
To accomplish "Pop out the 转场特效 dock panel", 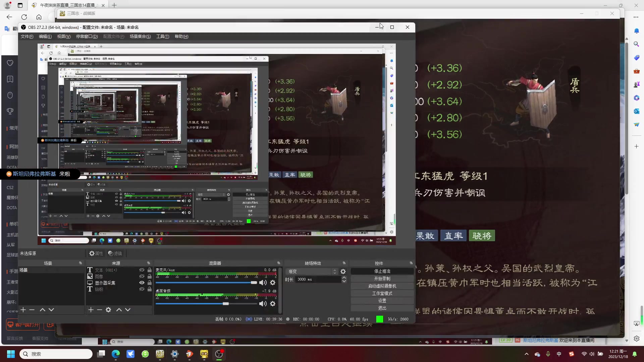I will (x=344, y=263).
